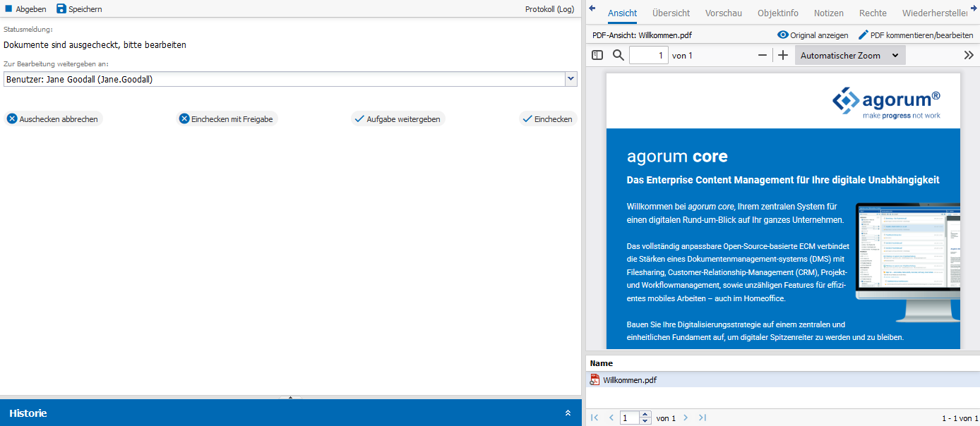
Task: Go to first page of list
Action: [594, 418]
